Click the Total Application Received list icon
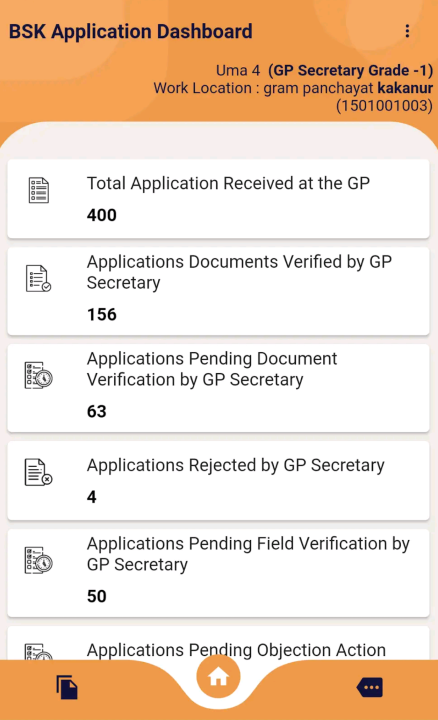Viewport: 438px width, 720px height. (x=39, y=190)
